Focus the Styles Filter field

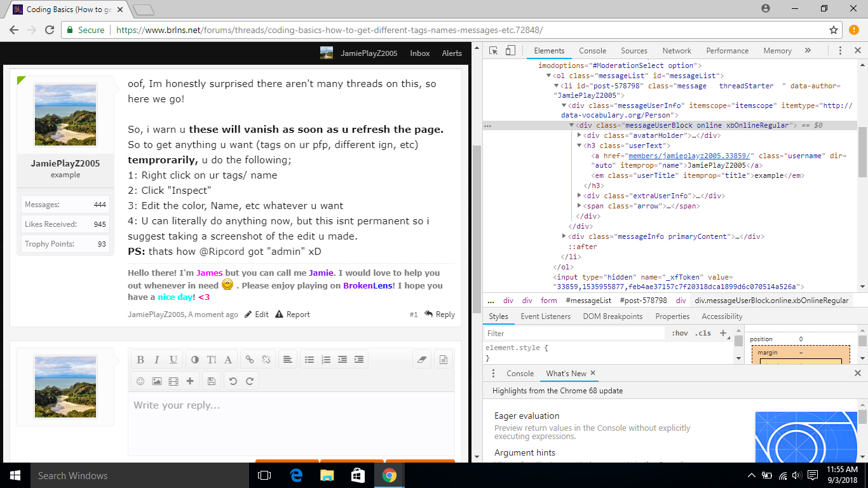(574, 333)
